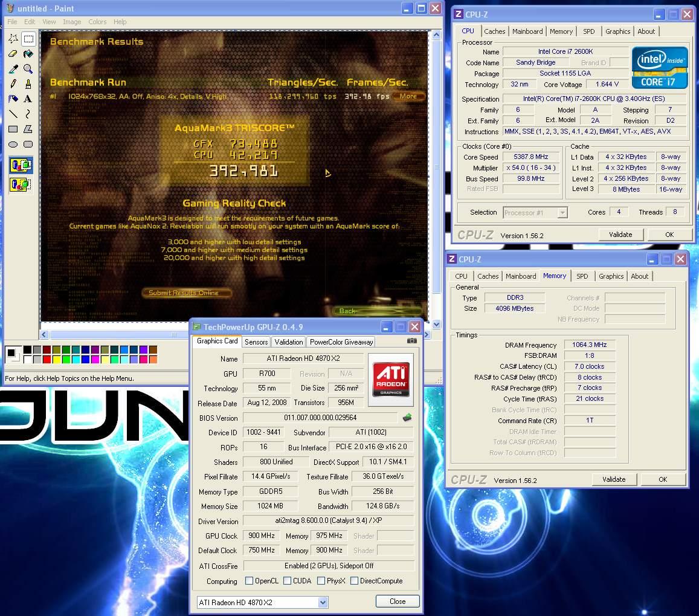Choose the Line tool in Paint
The width and height of the screenshot is (699, 616).
coord(13,114)
